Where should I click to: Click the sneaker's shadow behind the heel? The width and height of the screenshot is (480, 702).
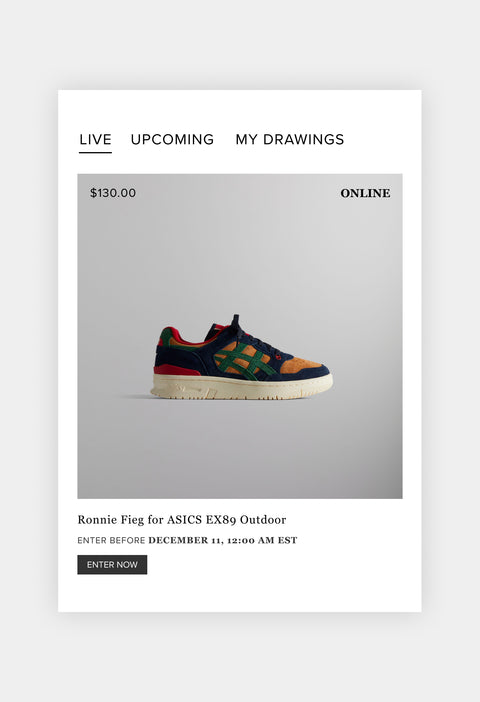coord(134,396)
